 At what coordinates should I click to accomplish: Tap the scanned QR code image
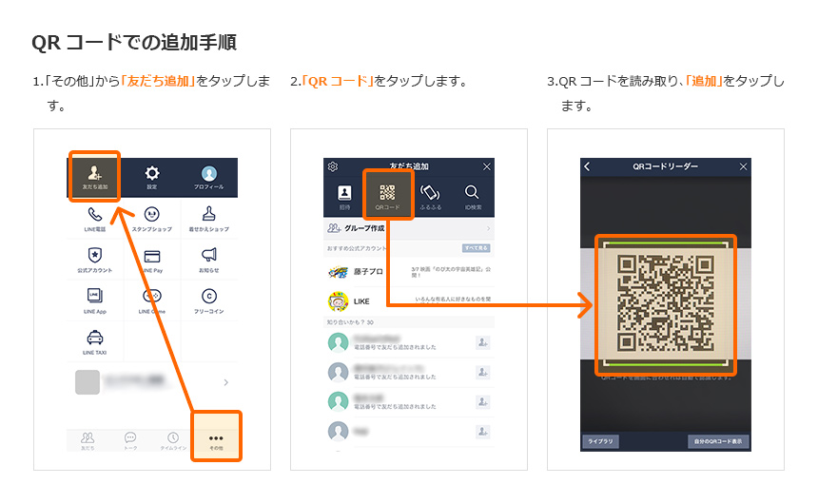pos(666,302)
